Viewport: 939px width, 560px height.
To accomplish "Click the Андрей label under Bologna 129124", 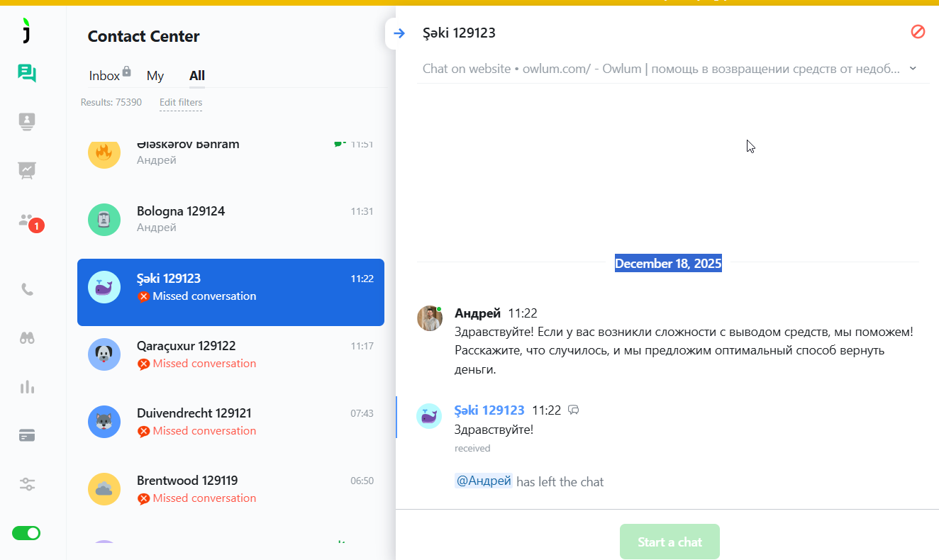I will point(157,228).
